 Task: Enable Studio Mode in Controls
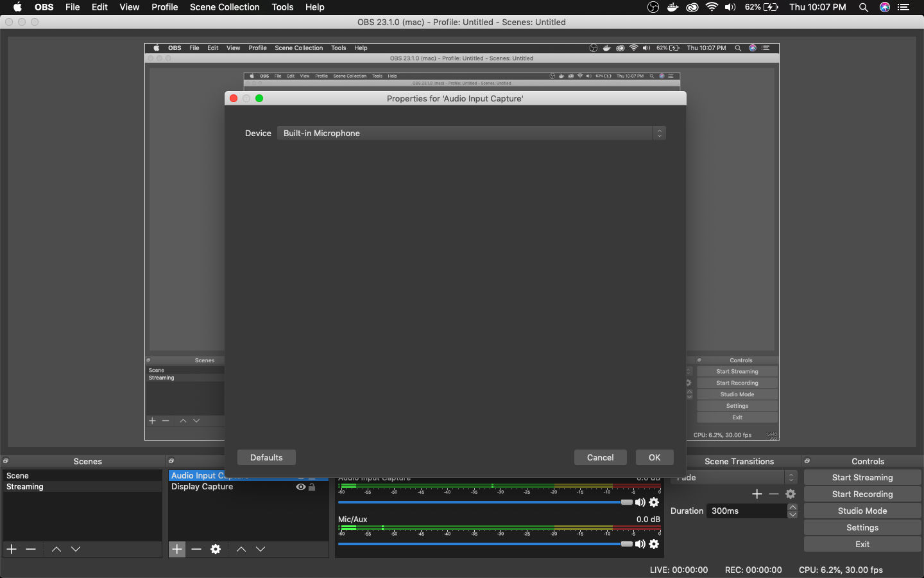862,511
